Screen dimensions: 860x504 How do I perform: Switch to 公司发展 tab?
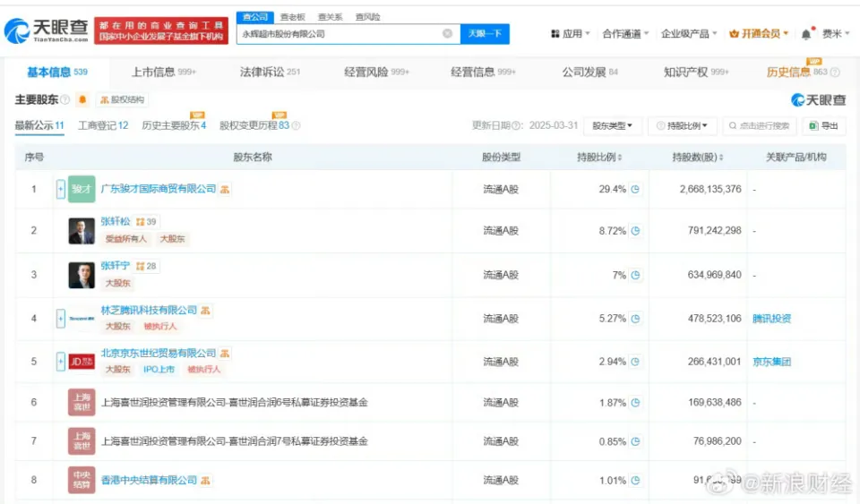click(x=589, y=73)
